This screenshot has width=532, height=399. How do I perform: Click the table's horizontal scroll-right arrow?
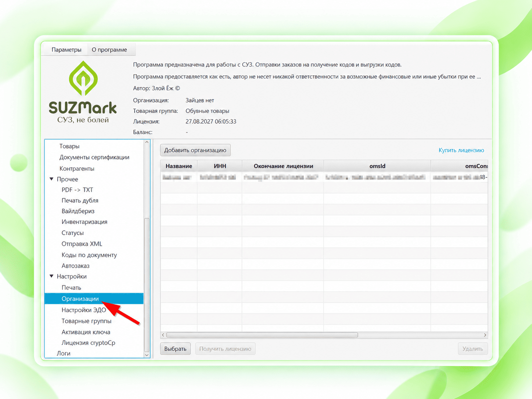point(485,335)
